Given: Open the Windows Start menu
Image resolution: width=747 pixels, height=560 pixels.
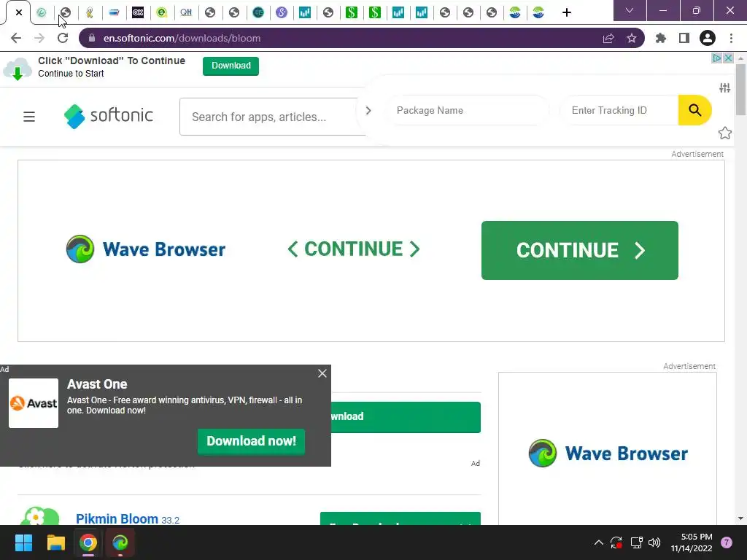Looking at the screenshot, I should pos(24,542).
